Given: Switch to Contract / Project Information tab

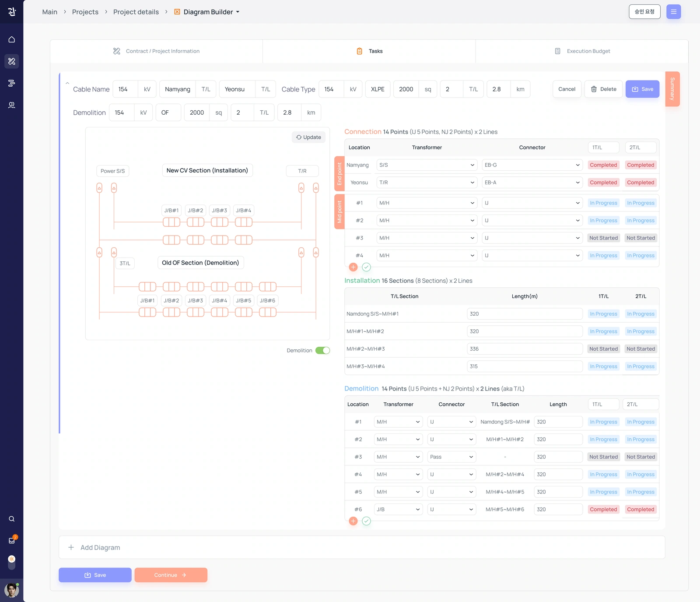Looking at the screenshot, I should point(156,51).
